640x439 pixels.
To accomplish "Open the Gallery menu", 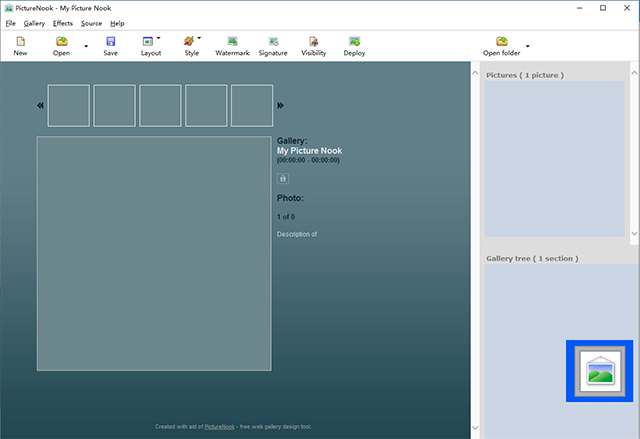I will click(x=34, y=23).
